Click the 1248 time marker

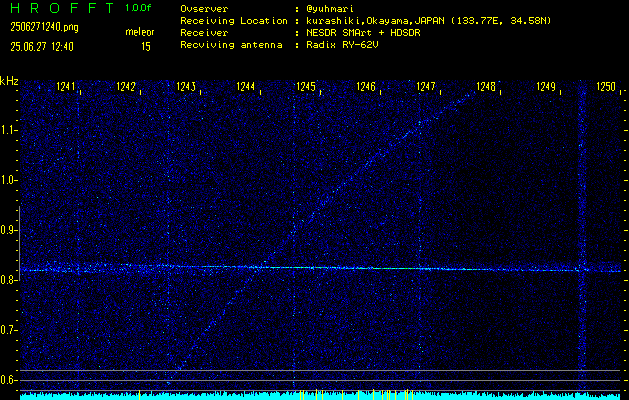coord(486,86)
